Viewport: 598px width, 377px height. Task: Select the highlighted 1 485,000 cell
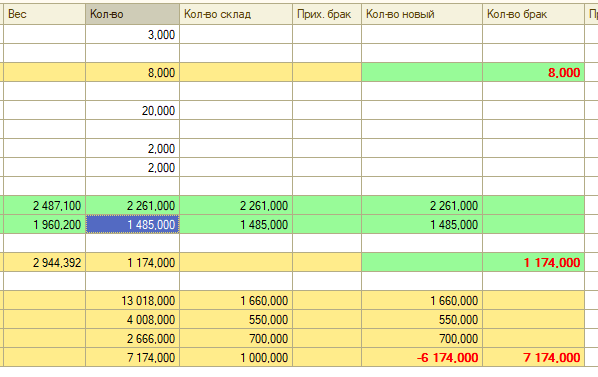132,225
